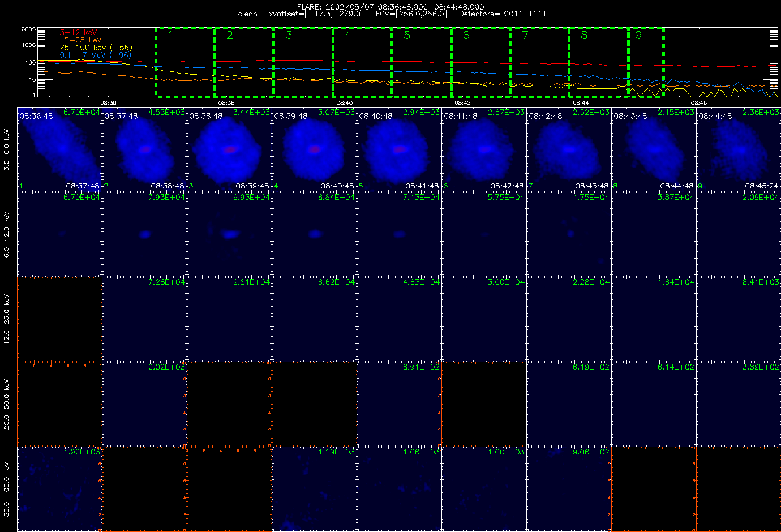Click the value 8.41E+03
The width and height of the screenshot is (781, 532).
point(761,282)
